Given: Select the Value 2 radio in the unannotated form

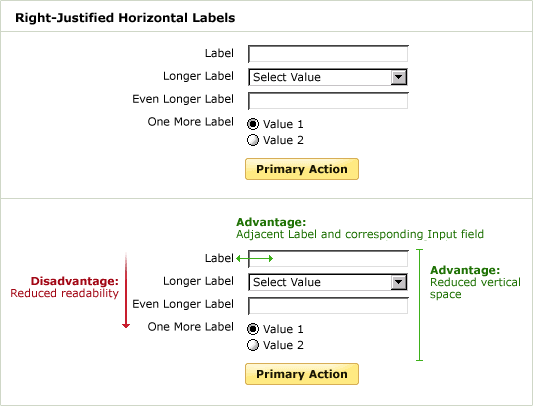Looking at the screenshot, I should coord(253,140).
